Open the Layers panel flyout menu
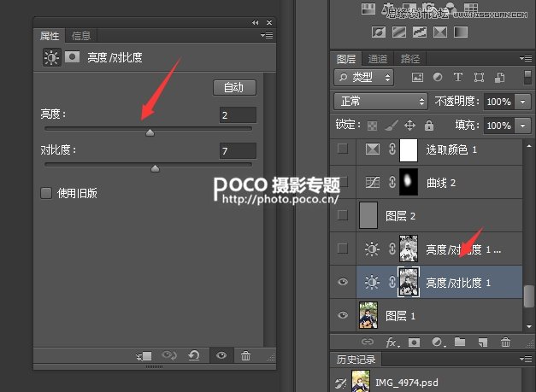 click(526, 58)
